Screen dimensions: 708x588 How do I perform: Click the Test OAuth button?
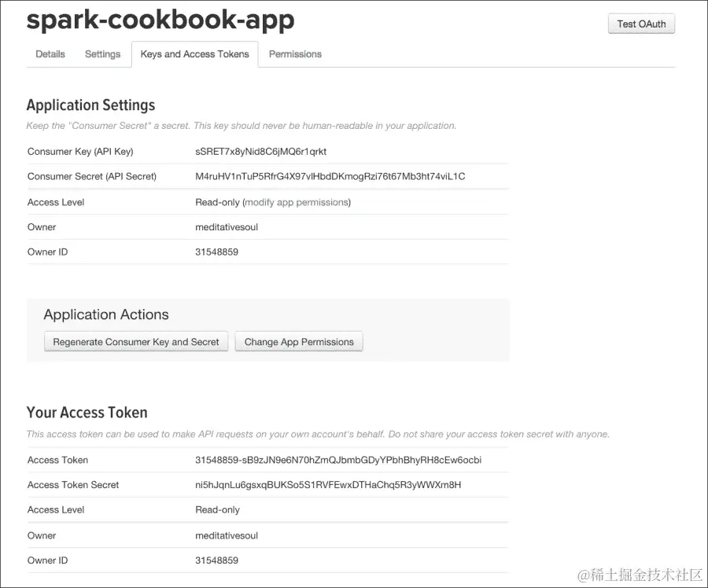(641, 24)
